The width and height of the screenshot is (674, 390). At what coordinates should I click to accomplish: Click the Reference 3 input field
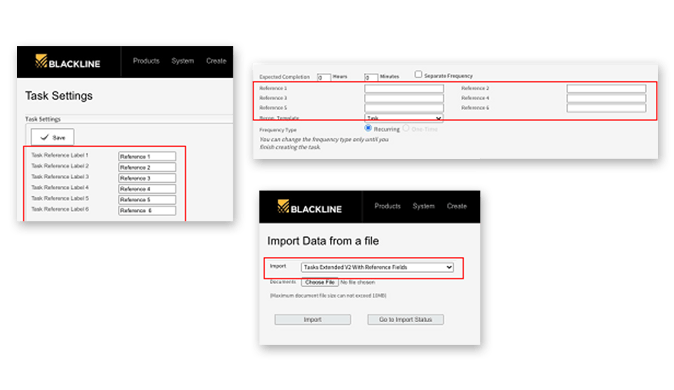[404, 98]
